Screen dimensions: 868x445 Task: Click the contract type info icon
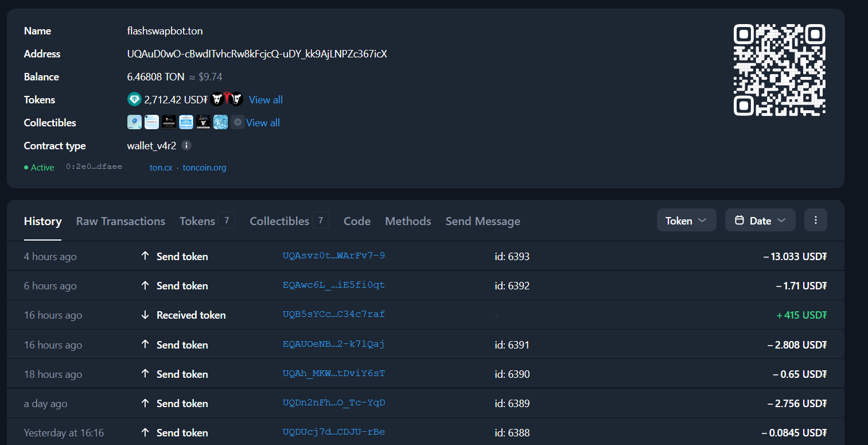186,145
